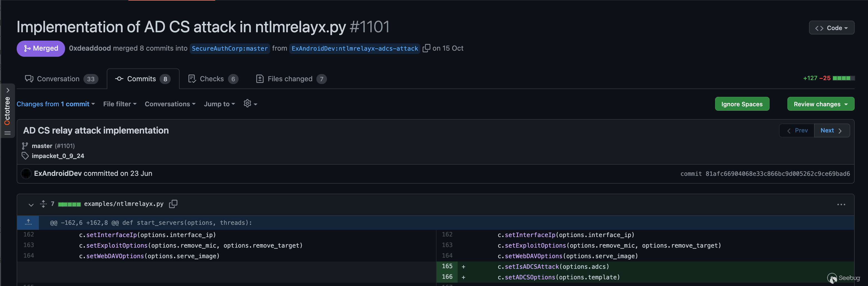Open the Code dropdown button

tap(831, 28)
